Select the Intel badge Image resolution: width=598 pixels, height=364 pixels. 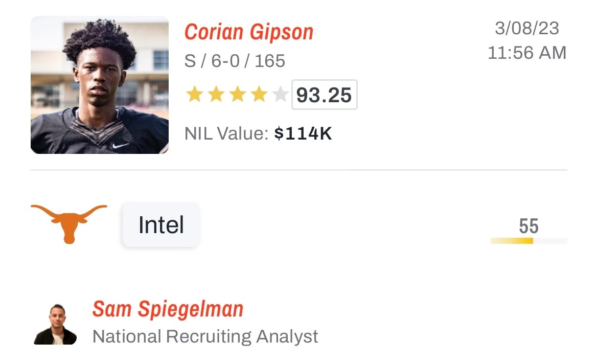tap(161, 225)
